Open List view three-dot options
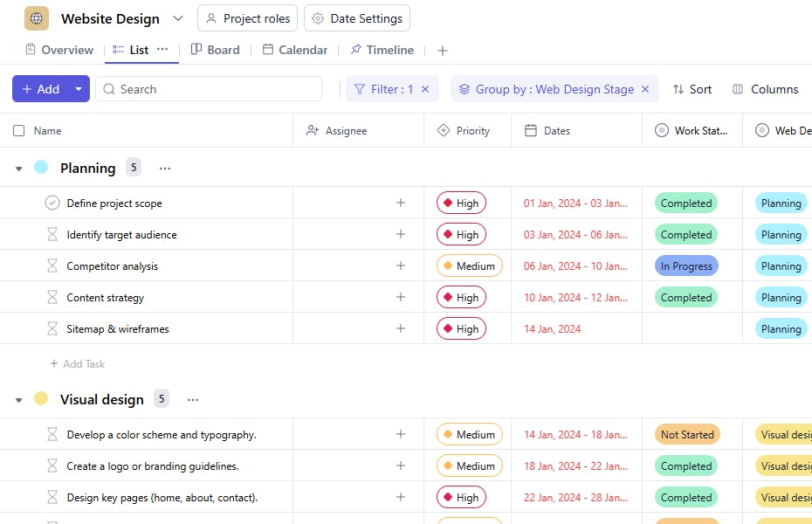The width and height of the screenshot is (812, 524). (162, 50)
